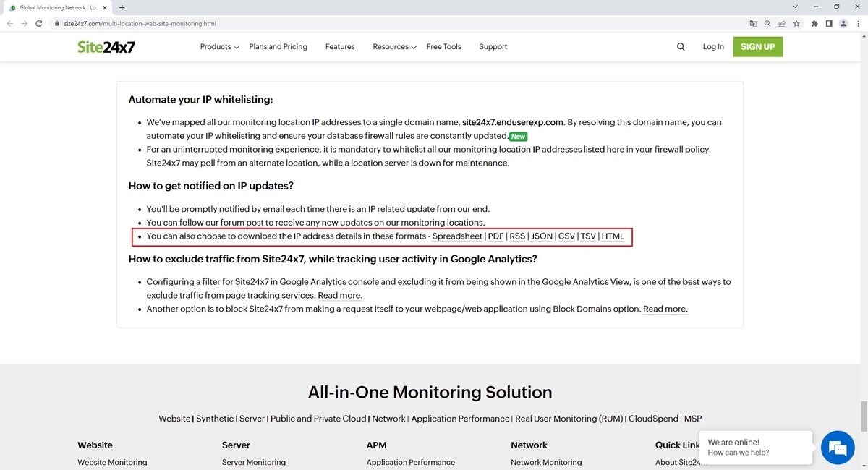
Task: Click the page vertical scrollbar thumb
Action: pyautogui.click(x=864, y=416)
